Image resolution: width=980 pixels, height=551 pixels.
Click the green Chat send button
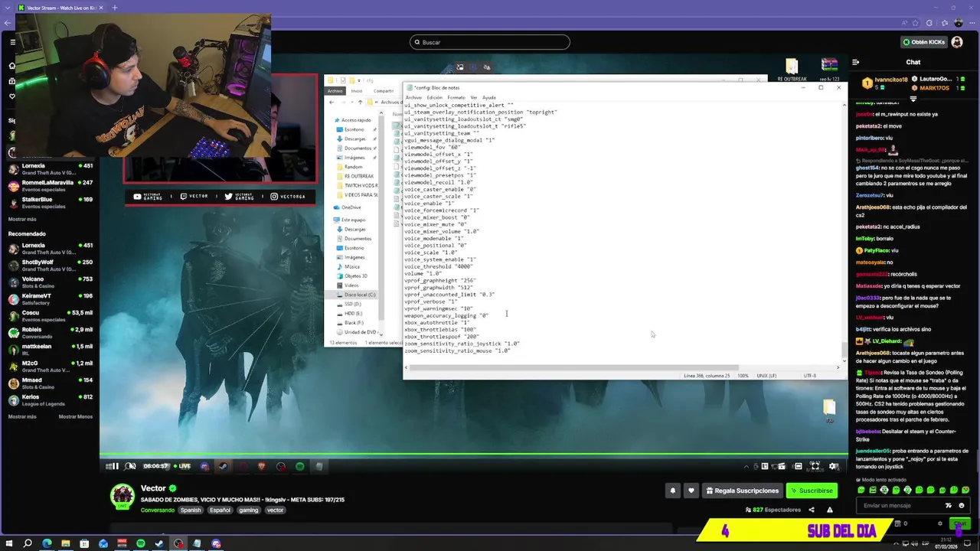(x=959, y=523)
